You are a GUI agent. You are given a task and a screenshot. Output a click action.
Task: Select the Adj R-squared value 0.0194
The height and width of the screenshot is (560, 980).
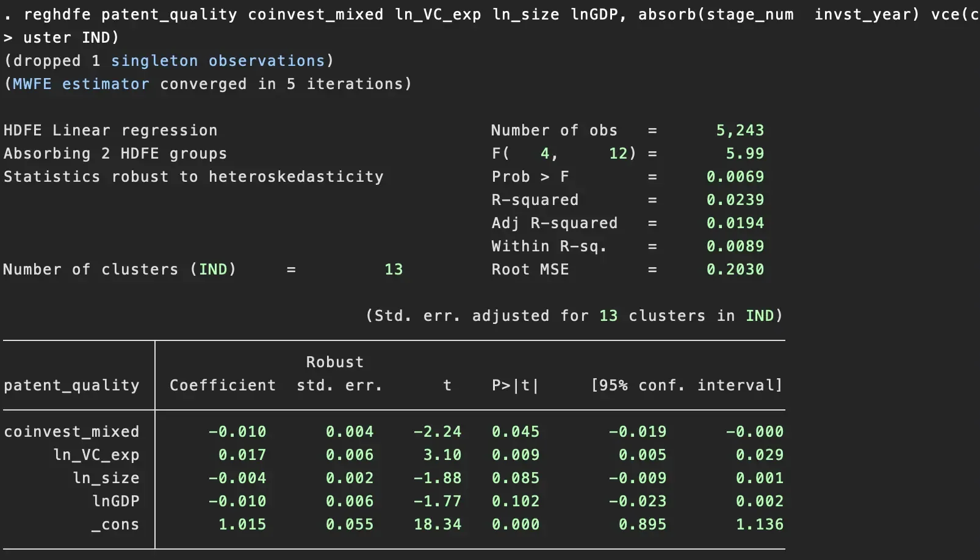[735, 223]
